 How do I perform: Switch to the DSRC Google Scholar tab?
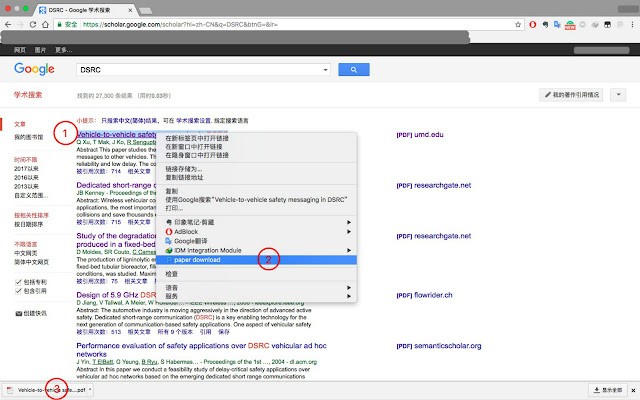click(x=86, y=10)
